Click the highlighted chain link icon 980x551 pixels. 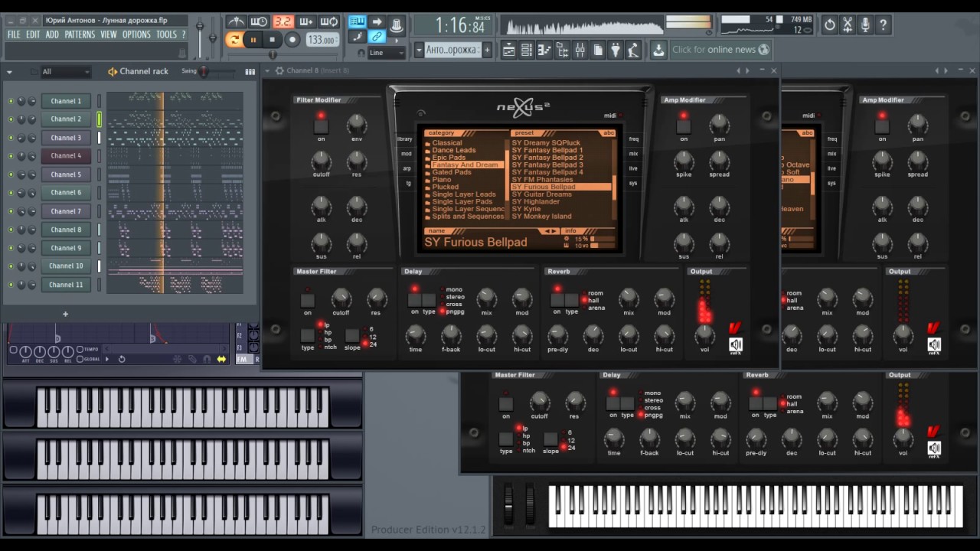click(x=377, y=37)
